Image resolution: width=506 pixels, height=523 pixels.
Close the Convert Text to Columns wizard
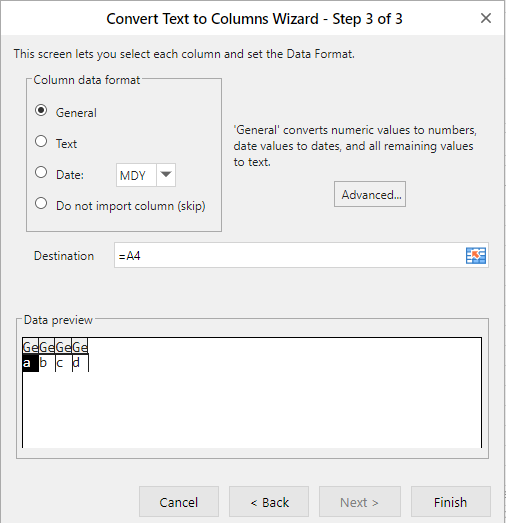click(486, 18)
